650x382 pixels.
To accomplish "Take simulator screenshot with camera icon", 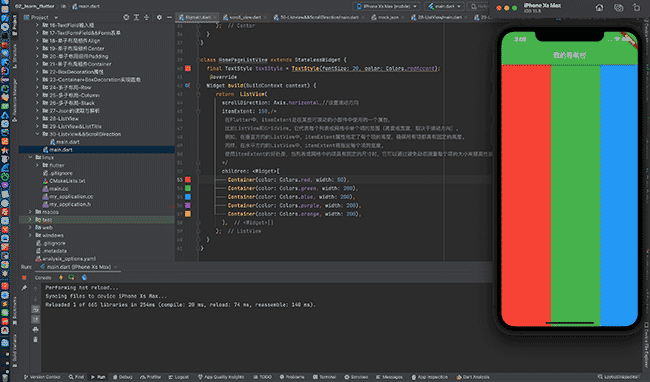I will click(618, 7).
